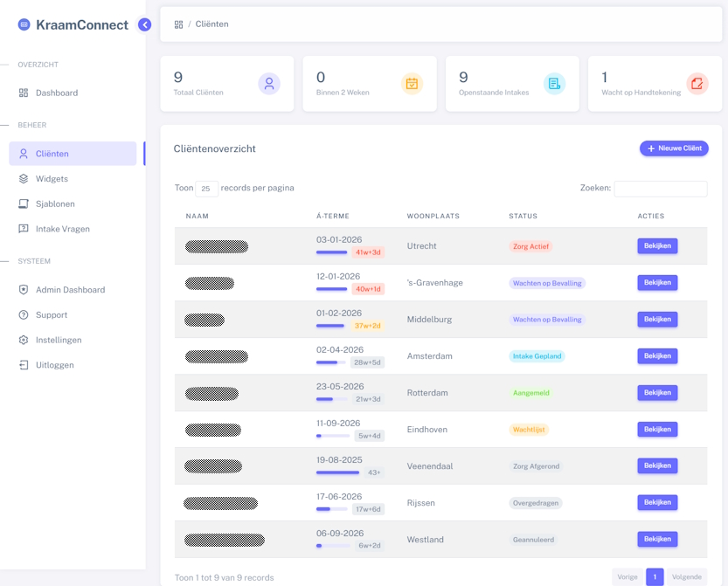
Task: Go to Intake Vragen menu item
Action: (x=62, y=229)
